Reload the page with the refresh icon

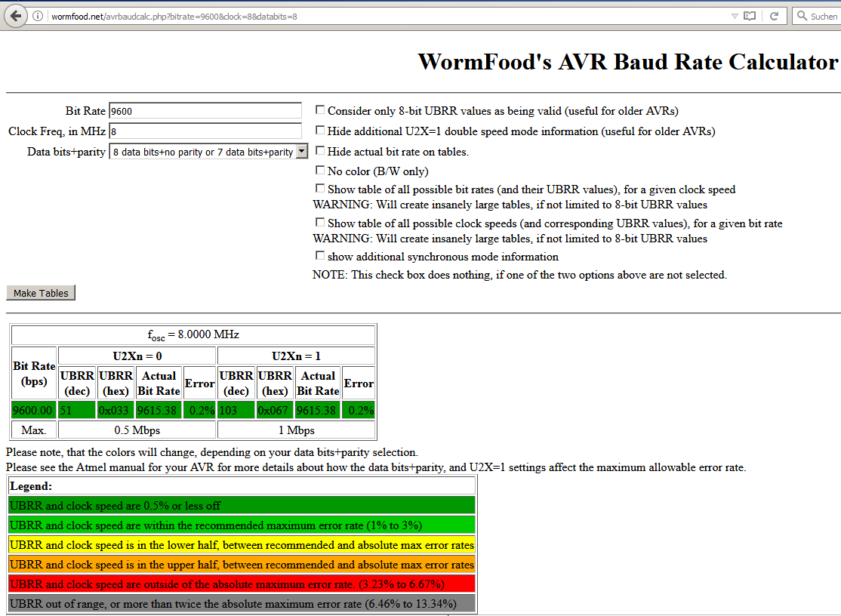pos(774,16)
